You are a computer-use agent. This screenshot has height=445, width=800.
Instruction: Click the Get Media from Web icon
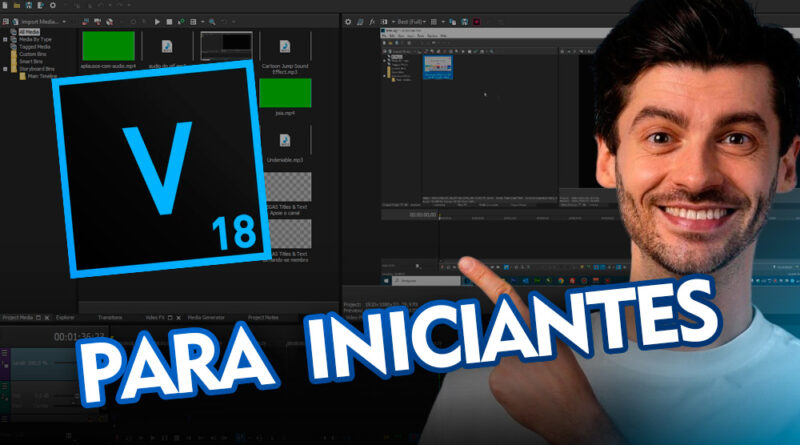pyautogui.click(x=109, y=22)
